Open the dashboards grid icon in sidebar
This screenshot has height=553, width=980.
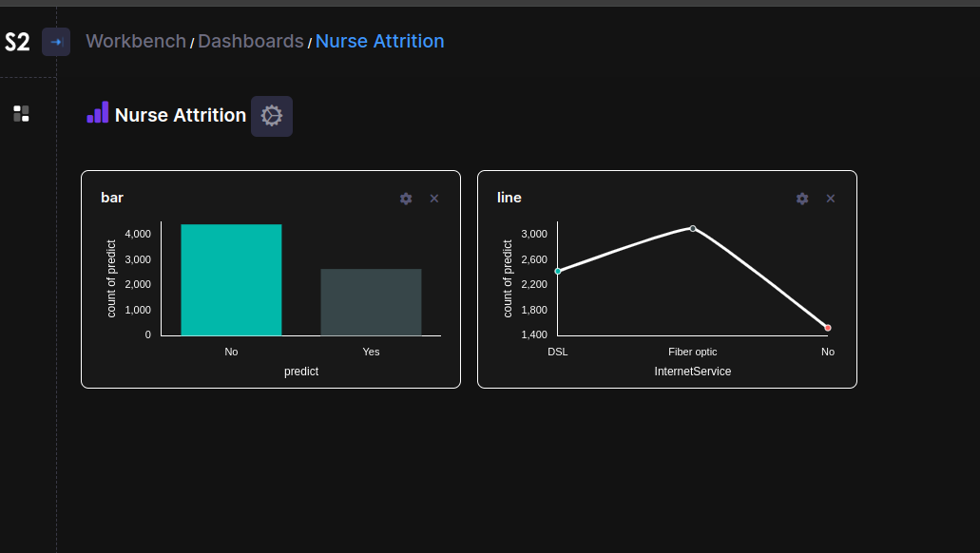tap(21, 113)
